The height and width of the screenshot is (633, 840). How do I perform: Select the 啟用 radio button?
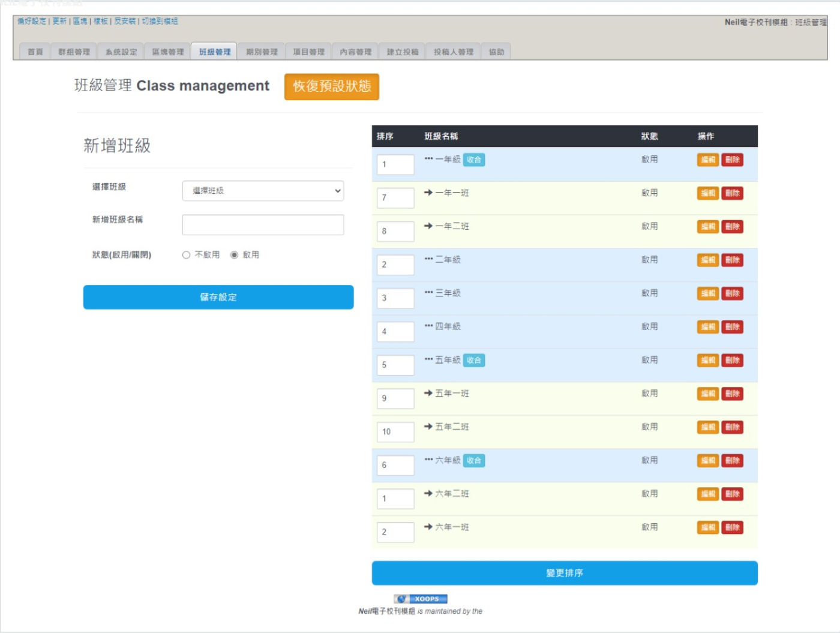coord(235,255)
